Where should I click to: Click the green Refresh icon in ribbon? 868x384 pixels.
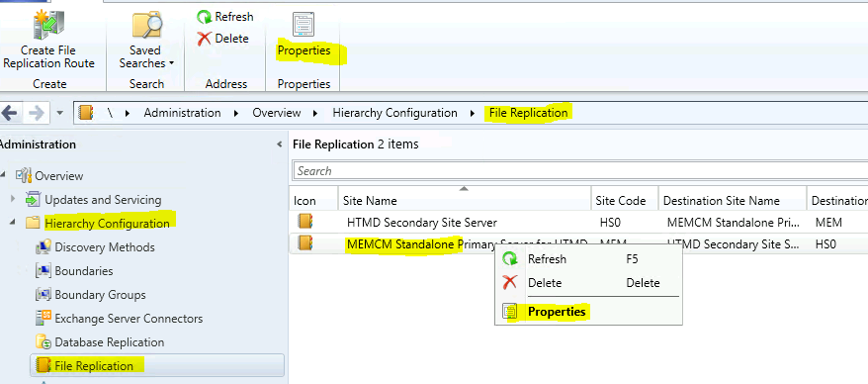(205, 17)
